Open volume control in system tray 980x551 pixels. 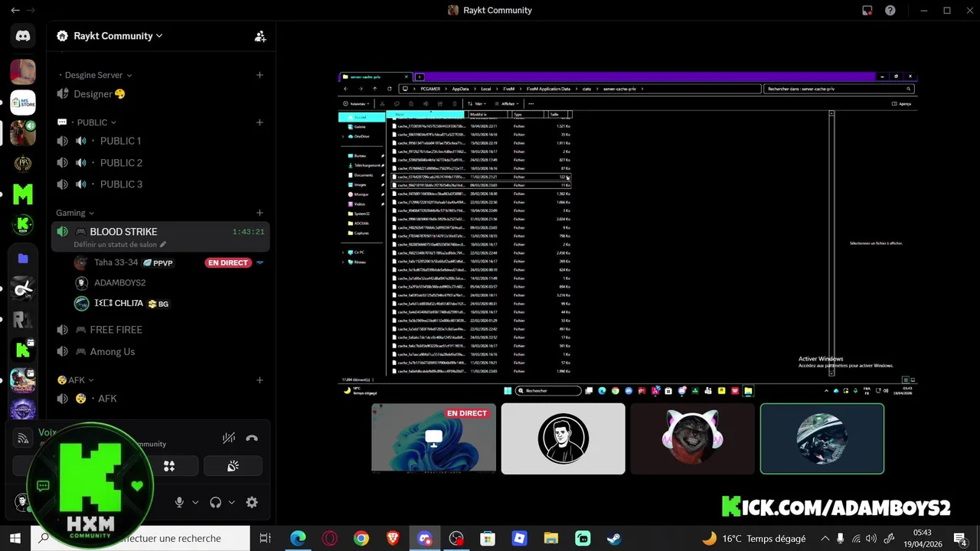[871, 538]
